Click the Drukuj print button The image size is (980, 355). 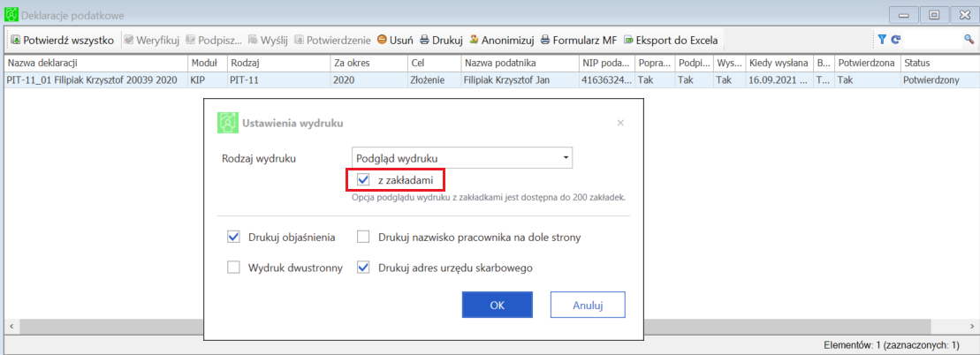pyautogui.click(x=441, y=41)
